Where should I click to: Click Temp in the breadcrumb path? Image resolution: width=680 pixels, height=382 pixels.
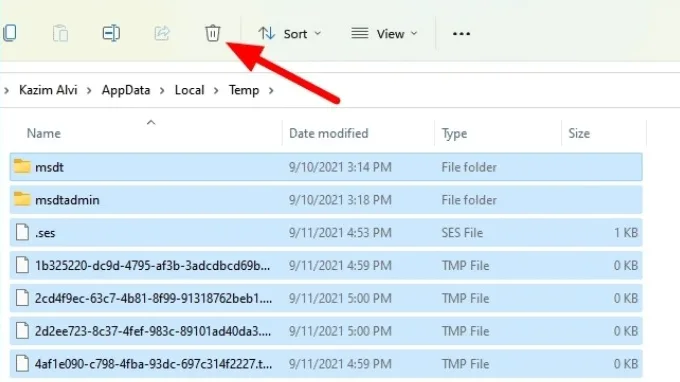click(244, 90)
